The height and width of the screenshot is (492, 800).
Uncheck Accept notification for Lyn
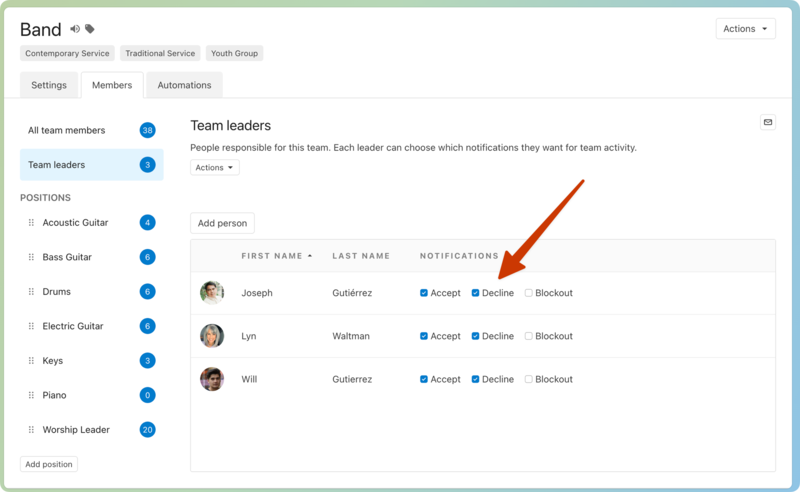(x=423, y=336)
